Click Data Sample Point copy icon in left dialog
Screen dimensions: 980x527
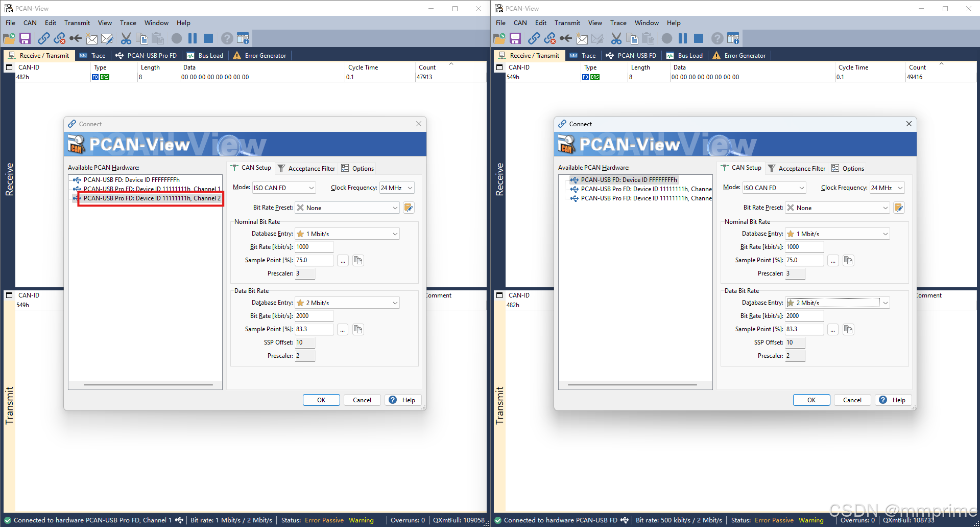pos(358,330)
